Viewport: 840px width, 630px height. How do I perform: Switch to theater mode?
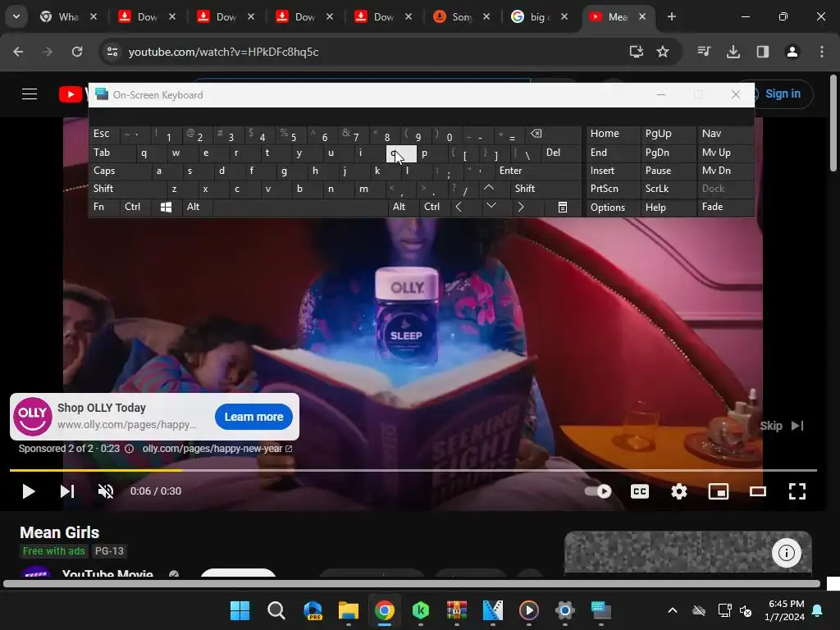coord(757,491)
